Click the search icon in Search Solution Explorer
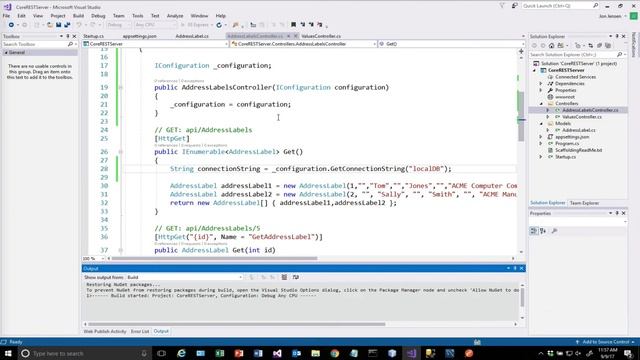The height and width of the screenshot is (360, 640). pyautogui.click(x=619, y=54)
